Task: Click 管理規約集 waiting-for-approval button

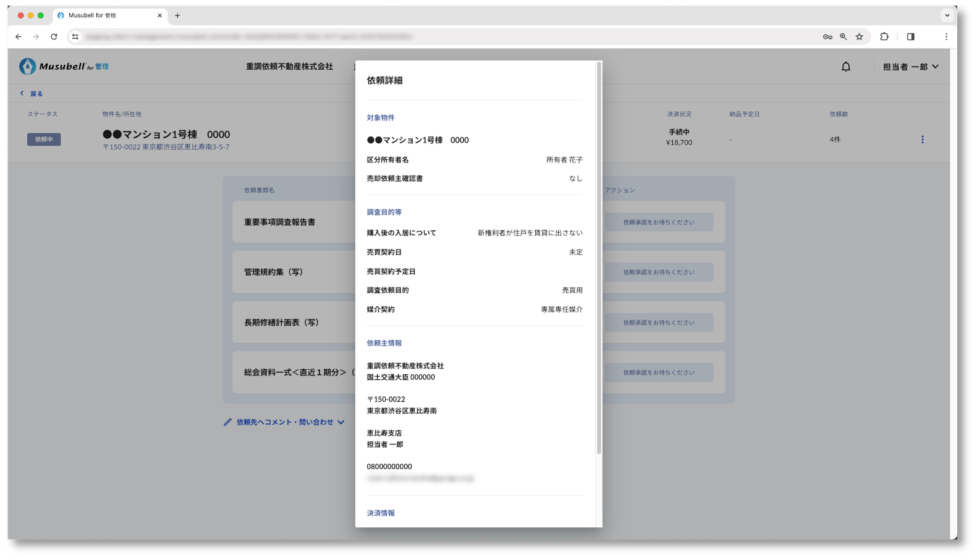Action: (658, 272)
